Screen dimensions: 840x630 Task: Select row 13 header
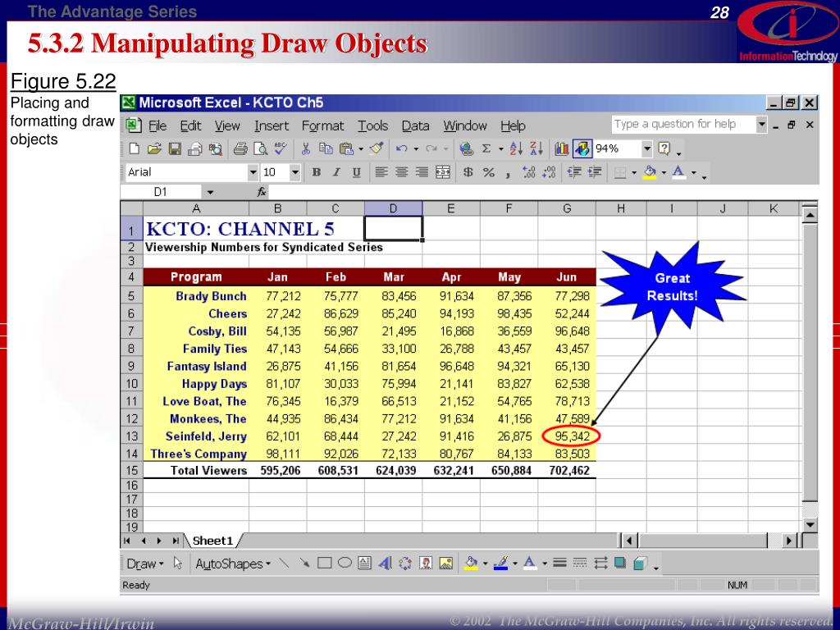[x=132, y=436]
